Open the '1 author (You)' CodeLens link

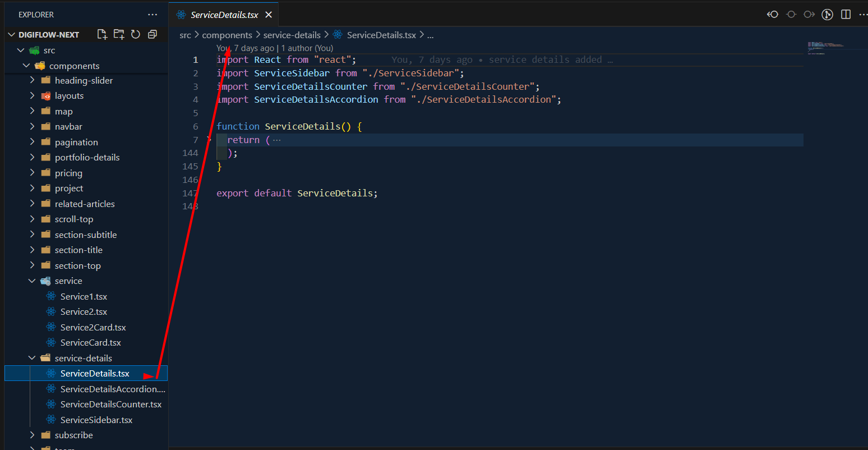point(307,48)
